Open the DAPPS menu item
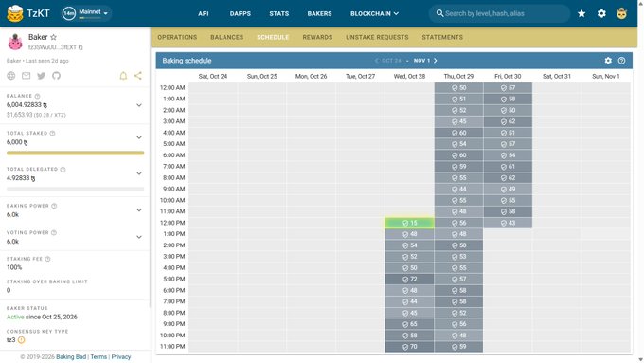Screen dimensions: 644x363 tap(241, 13)
